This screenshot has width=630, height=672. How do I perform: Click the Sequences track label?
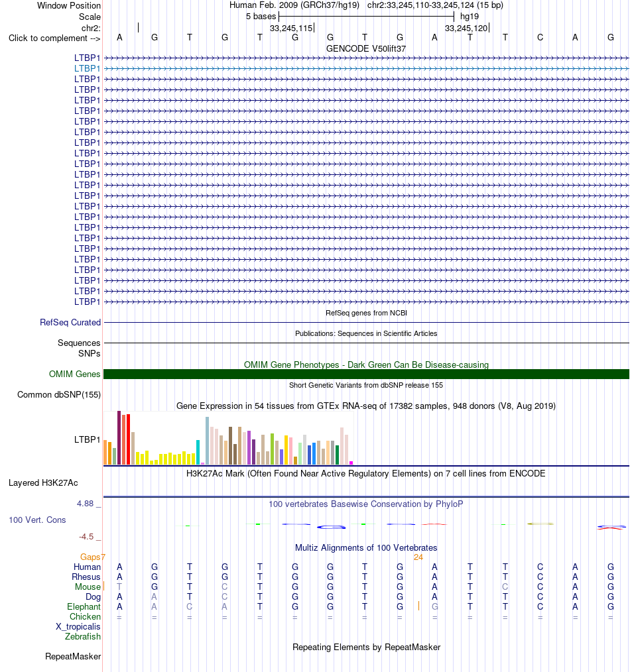point(79,343)
